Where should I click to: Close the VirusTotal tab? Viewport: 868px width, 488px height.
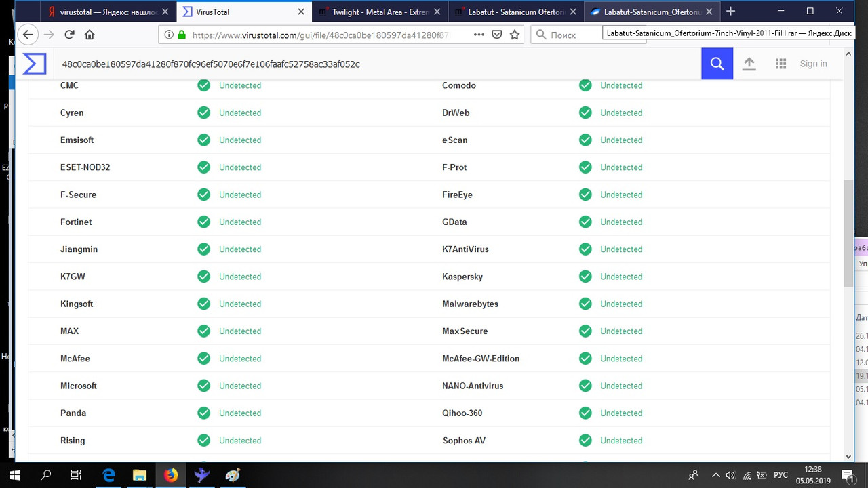coord(301,12)
